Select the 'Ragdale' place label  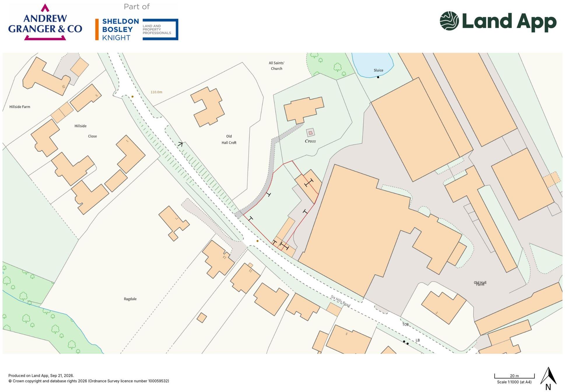click(130, 299)
